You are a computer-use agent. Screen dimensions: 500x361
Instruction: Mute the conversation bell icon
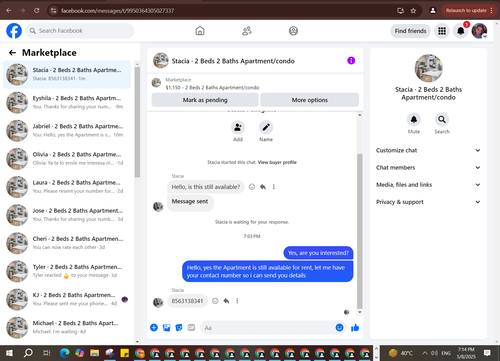(x=414, y=119)
